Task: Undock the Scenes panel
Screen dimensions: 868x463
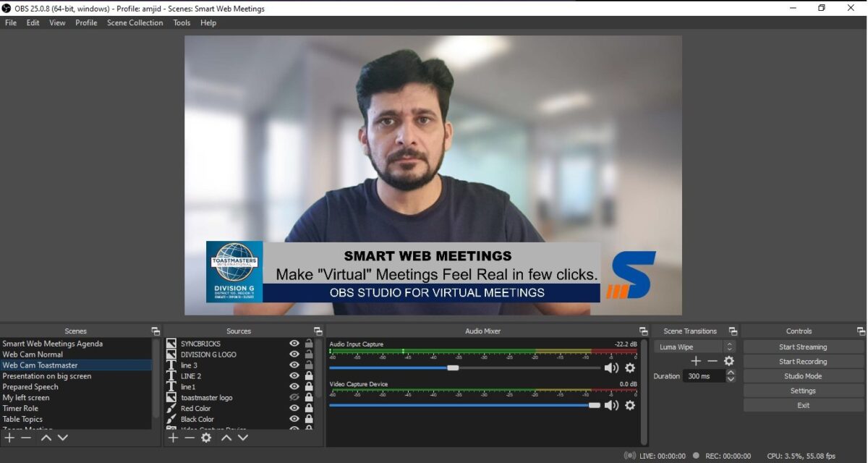Action: pos(156,331)
